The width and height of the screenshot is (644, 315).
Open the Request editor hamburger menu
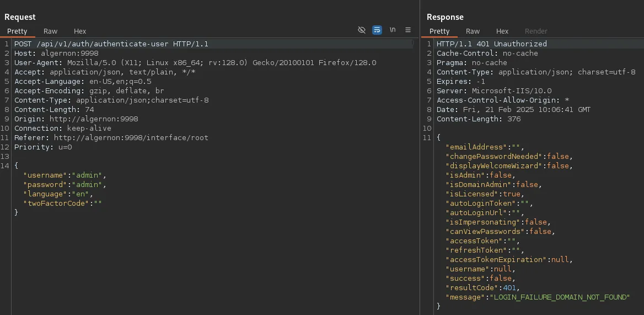(408, 30)
